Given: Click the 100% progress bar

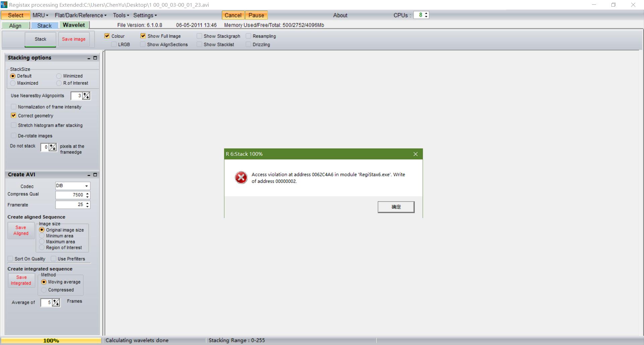Looking at the screenshot, I should pos(51,341).
